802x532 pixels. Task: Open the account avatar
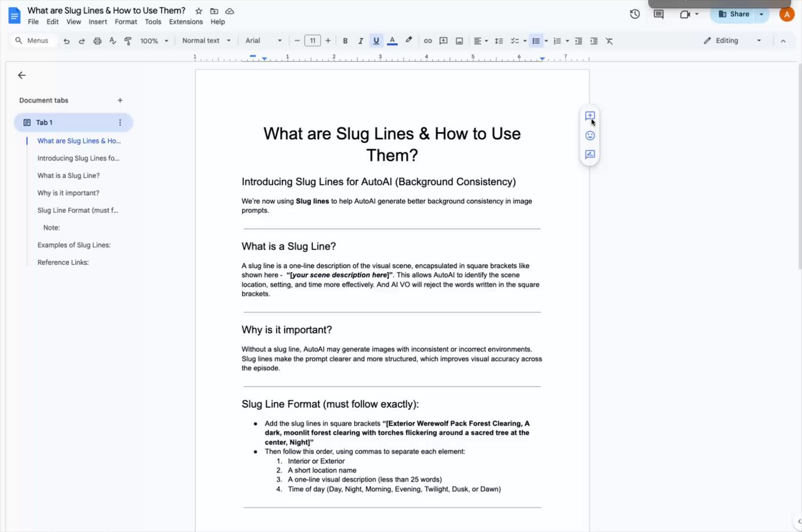click(x=786, y=14)
